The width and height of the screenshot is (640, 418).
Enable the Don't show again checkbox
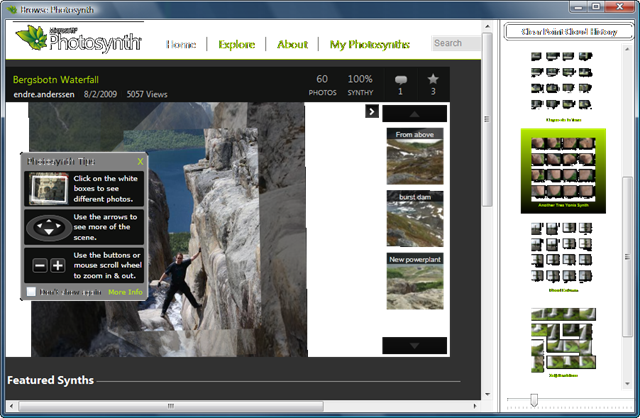click(x=32, y=292)
